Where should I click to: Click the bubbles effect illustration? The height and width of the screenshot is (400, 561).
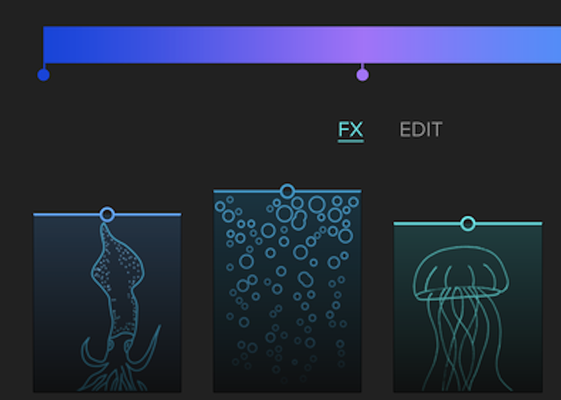[x=287, y=292]
